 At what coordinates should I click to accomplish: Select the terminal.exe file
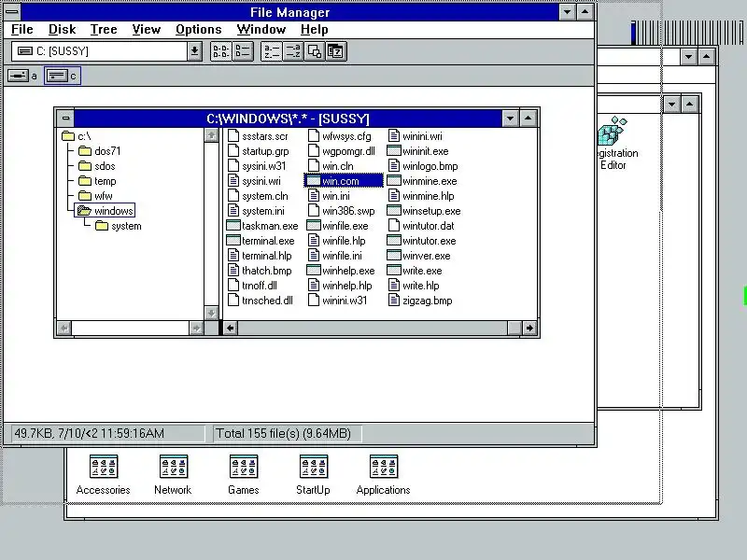point(261,241)
